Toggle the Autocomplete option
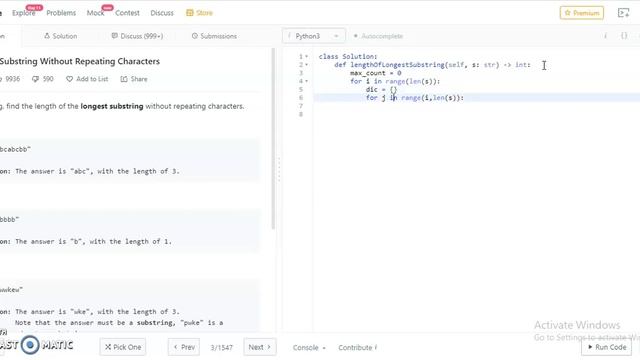 pos(378,36)
